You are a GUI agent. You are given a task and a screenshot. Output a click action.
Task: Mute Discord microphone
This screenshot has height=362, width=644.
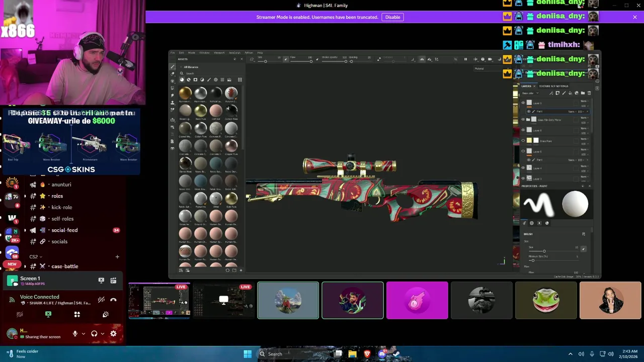75,333
